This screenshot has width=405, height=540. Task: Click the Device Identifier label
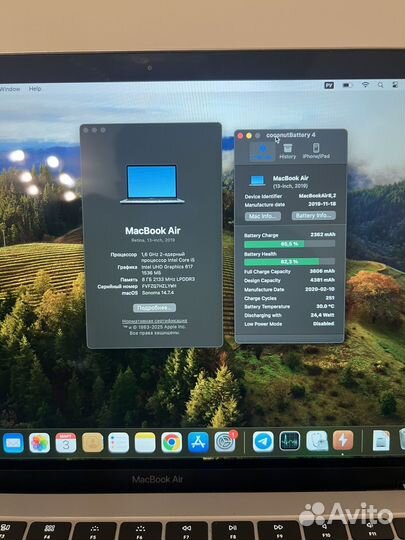[263, 196]
